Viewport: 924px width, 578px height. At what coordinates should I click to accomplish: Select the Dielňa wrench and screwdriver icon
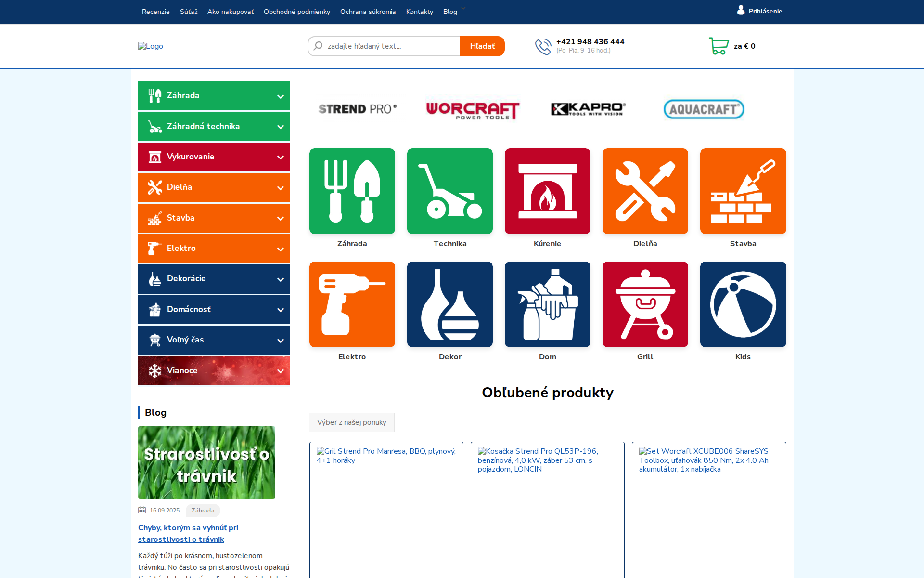645,191
